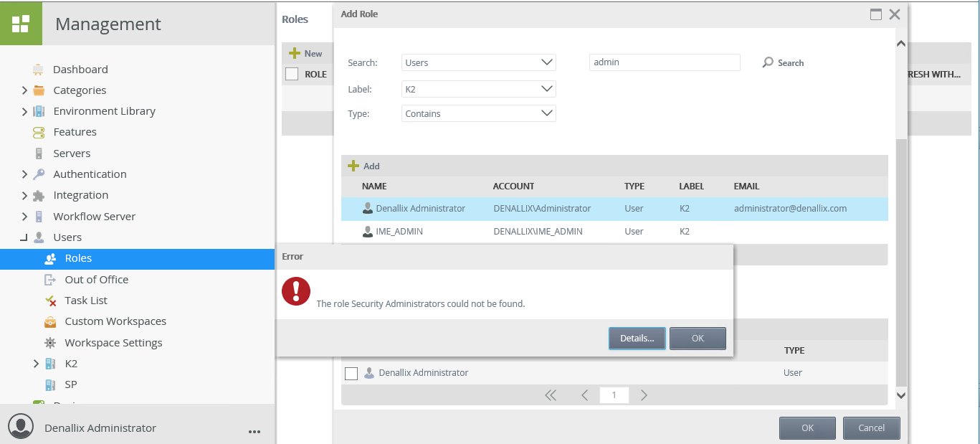
Task: Select the Denallix Administrator search result row
Action: tap(614, 209)
